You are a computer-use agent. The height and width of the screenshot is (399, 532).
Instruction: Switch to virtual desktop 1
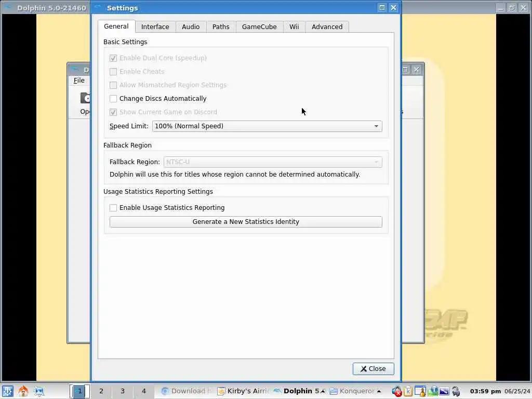79,391
